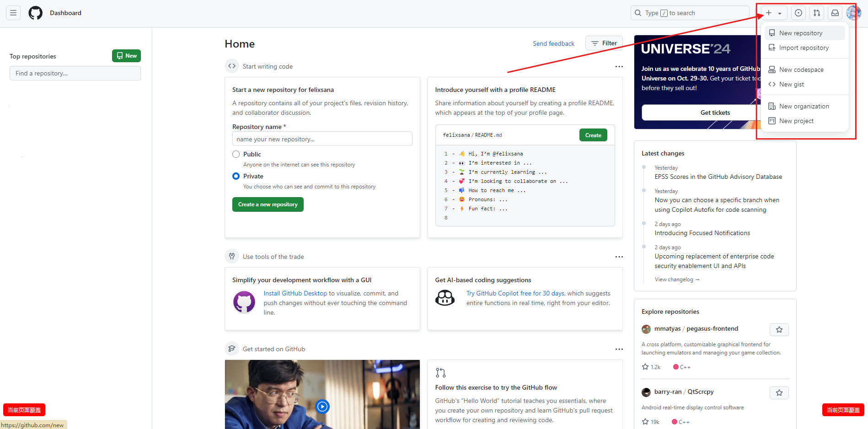This screenshot has height=429, width=868.
Task: Click the felixsana / README.md file path
Action: pyautogui.click(x=472, y=135)
